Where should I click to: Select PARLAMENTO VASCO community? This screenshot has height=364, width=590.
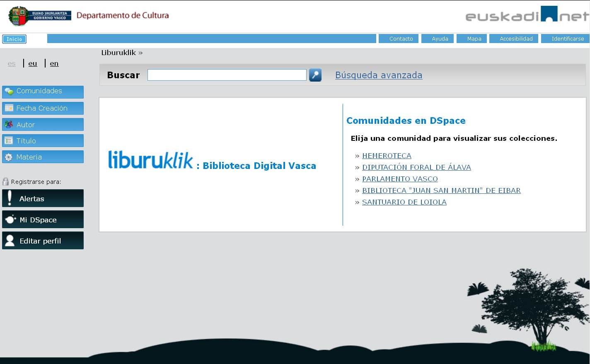click(x=399, y=179)
